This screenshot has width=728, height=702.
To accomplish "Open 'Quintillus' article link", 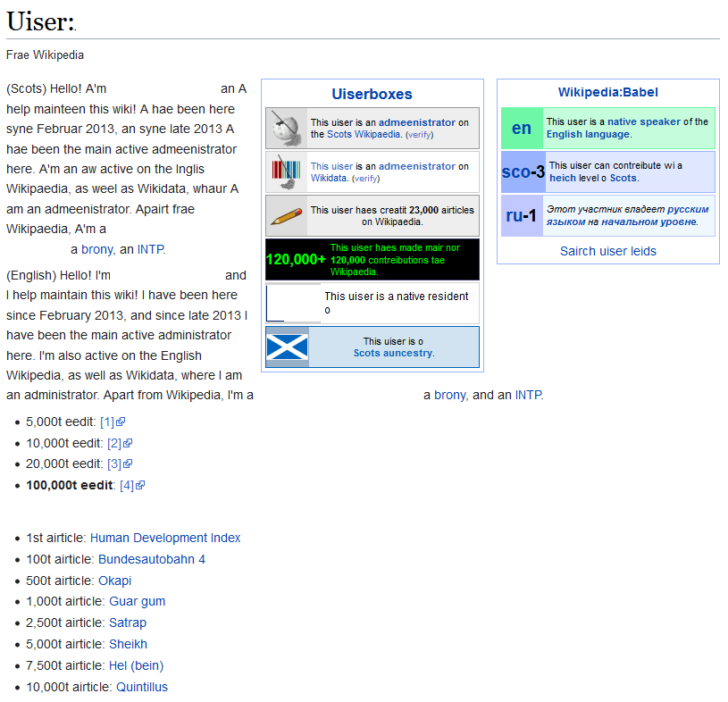I will tap(142, 687).
